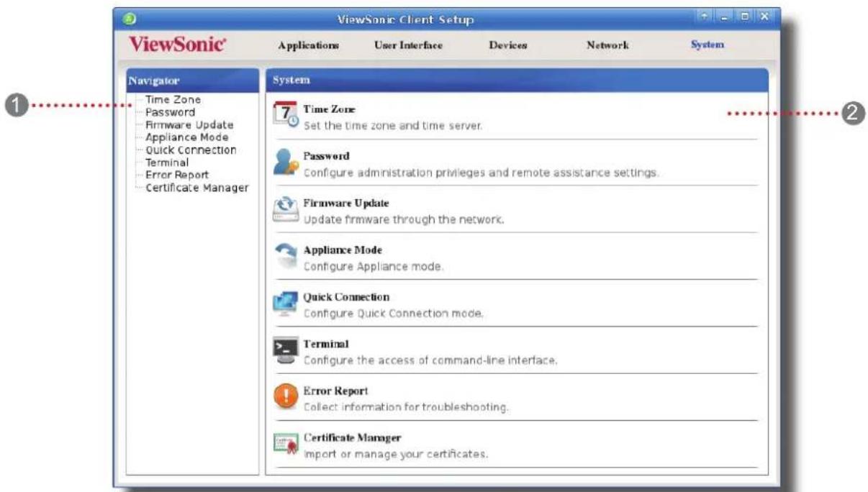Select the System tab
Viewport: 868px width, 492px height.
(707, 45)
